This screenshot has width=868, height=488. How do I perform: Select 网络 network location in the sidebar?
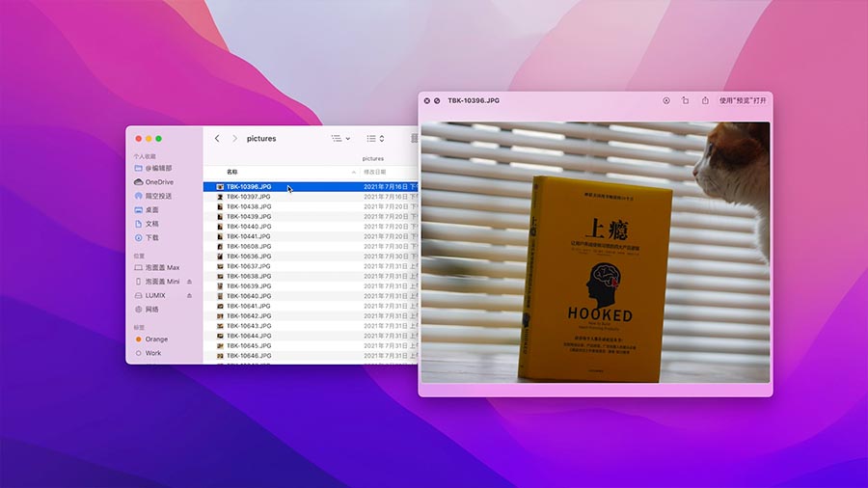pyautogui.click(x=151, y=310)
